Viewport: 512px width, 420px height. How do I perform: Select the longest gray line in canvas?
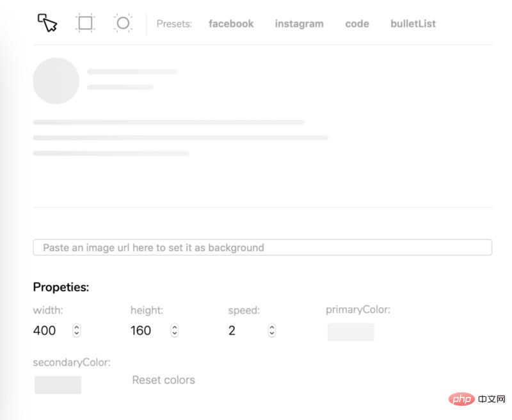pos(180,138)
